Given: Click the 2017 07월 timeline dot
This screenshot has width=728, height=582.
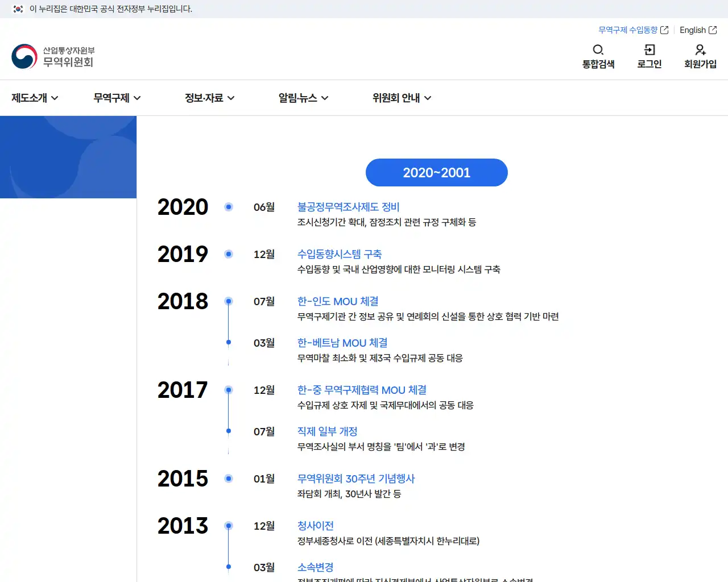Looking at the screenshot, I should coord(229,431).
